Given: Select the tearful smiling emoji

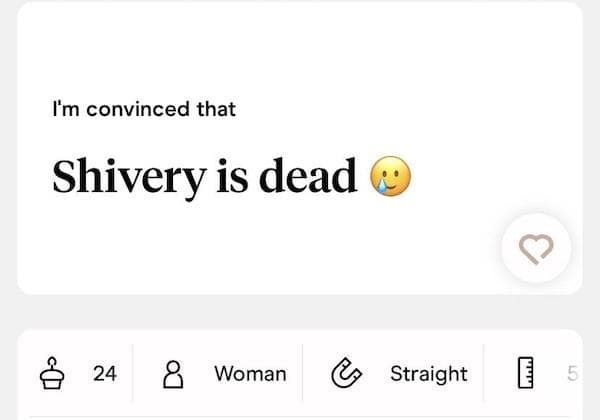Looking at the screenshot, I should pos(391,178).
